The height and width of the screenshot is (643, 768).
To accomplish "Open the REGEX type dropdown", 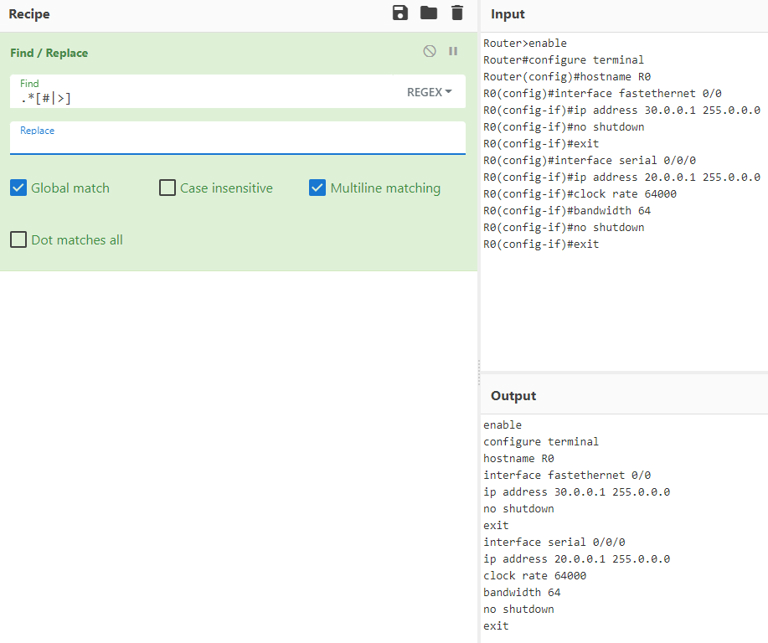I will pos(429,92).
